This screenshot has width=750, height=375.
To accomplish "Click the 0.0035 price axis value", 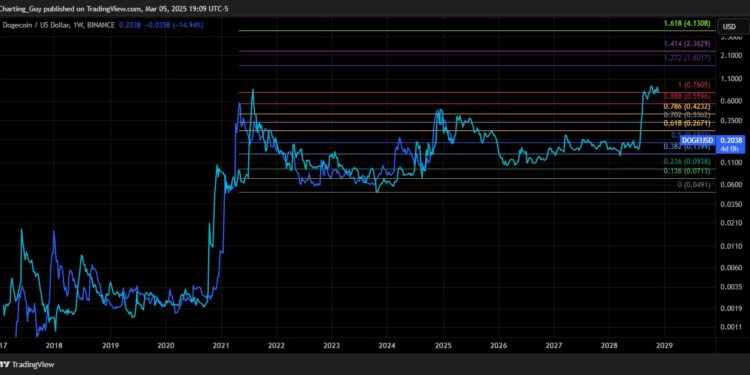I will click(732, 288).
